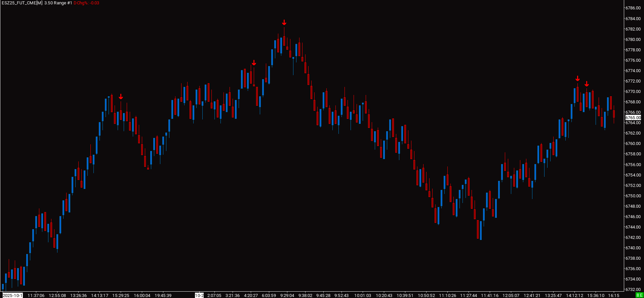The width and height of the screenshot is (644, 298).
Task: Click the leftmost red down arrow signal
Action: 121,97
